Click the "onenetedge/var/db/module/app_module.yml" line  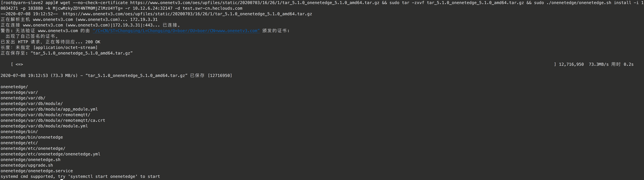point(49,109)
